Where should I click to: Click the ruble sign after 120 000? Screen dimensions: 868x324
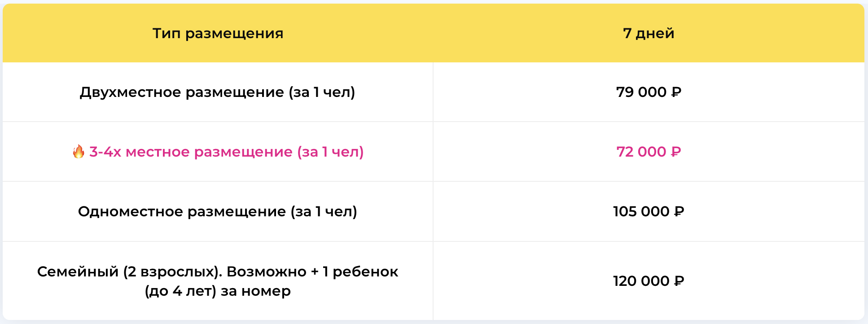point(679,281)
